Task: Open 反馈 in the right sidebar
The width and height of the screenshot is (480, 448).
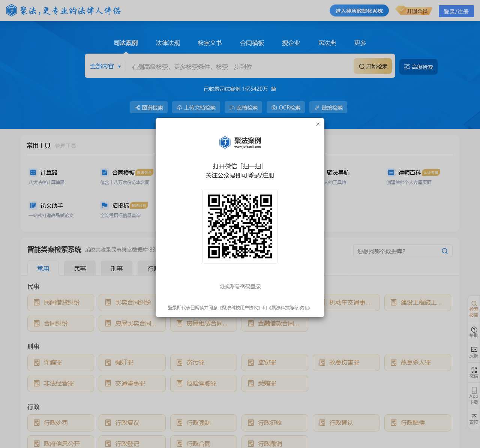Action: coord(474,352)
